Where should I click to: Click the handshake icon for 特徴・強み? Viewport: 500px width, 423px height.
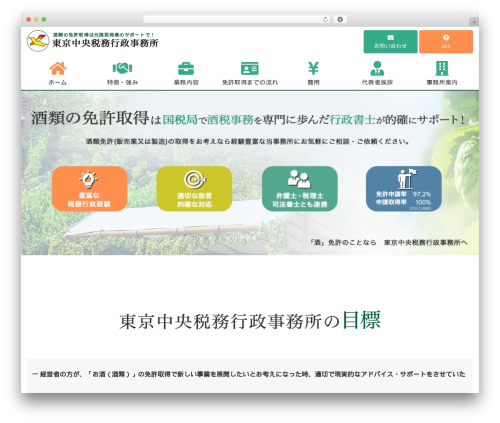coord(122,68)
